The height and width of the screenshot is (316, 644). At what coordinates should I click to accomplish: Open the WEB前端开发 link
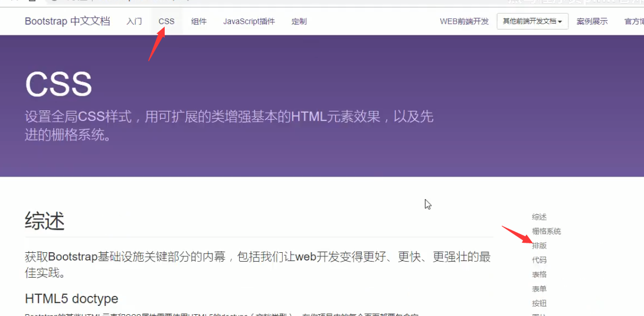(464, 21)
